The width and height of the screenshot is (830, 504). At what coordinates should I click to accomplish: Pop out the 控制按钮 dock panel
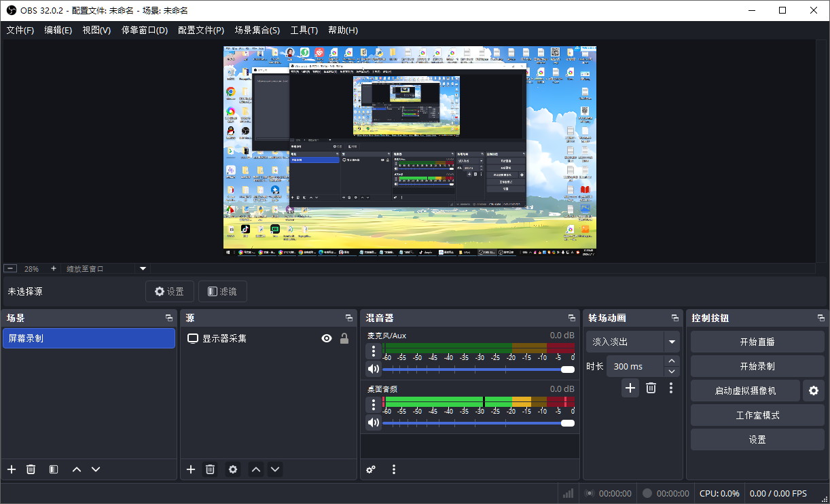(x=821, y=318)
